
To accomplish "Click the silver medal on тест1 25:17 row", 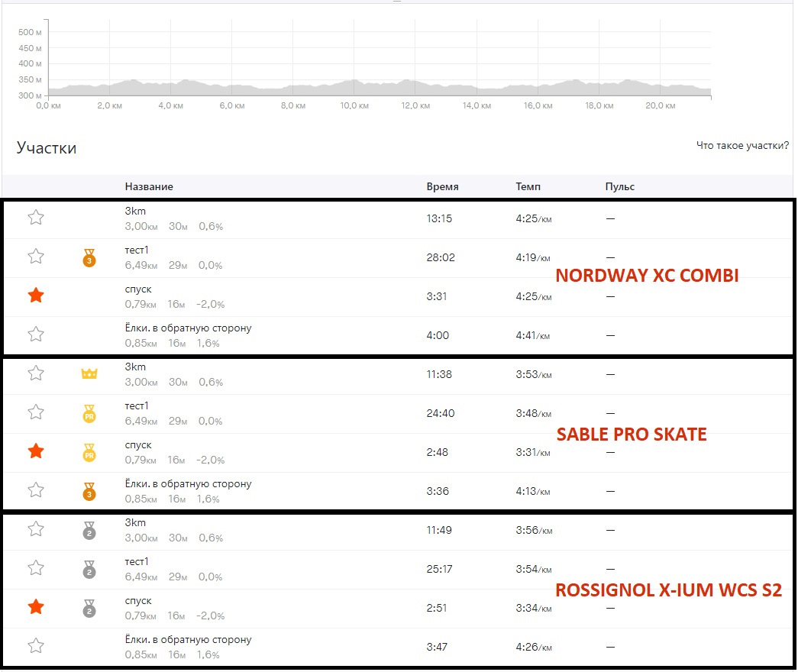I will pos(89,570).
